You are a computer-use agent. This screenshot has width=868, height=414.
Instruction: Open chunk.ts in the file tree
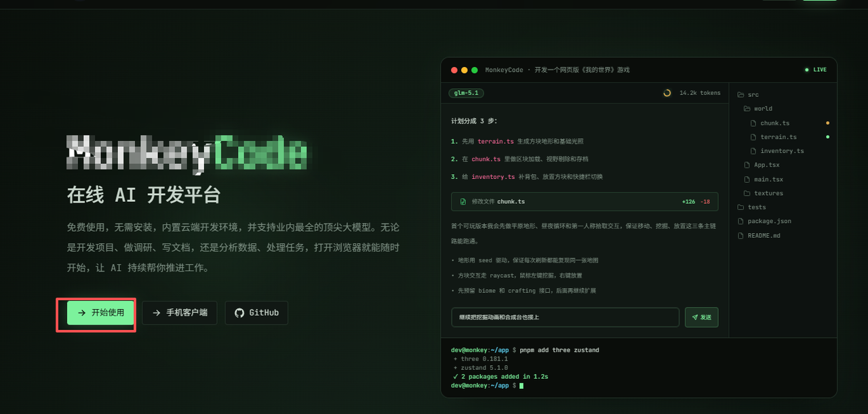point(774,123)
